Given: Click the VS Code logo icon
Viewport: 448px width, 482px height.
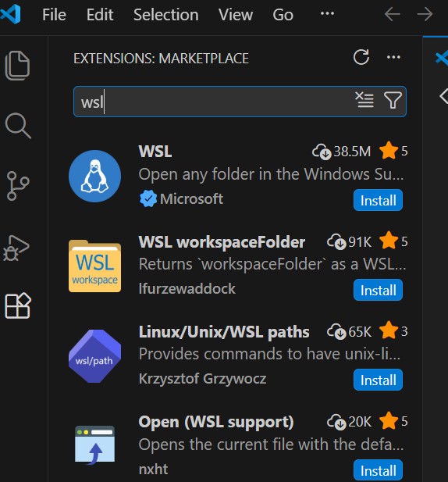Looking at the screenshot, I should [10, 14].
